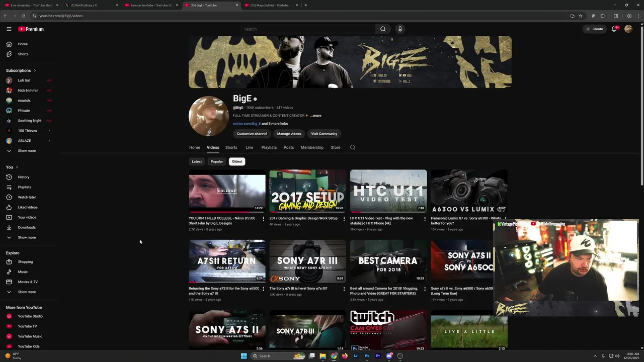This screenshot has height=362, width=644.
Task: Click the Visit Community button
Action: [x=324, y=134]
